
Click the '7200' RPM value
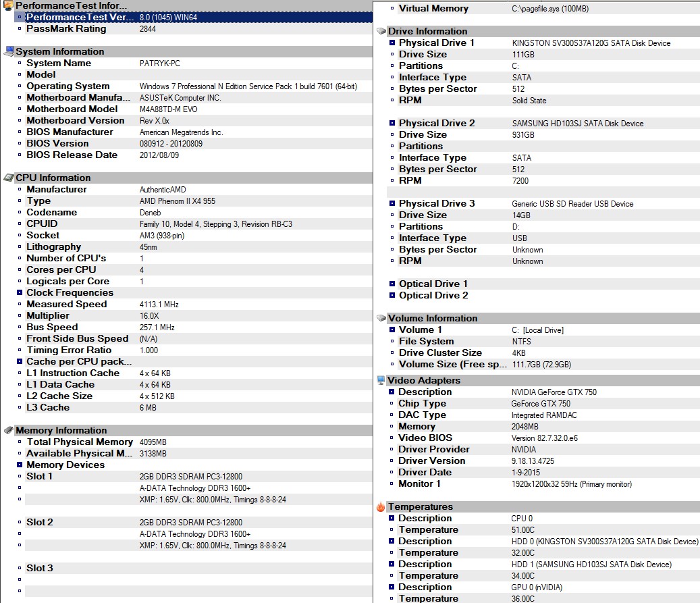tap(520, 181)
